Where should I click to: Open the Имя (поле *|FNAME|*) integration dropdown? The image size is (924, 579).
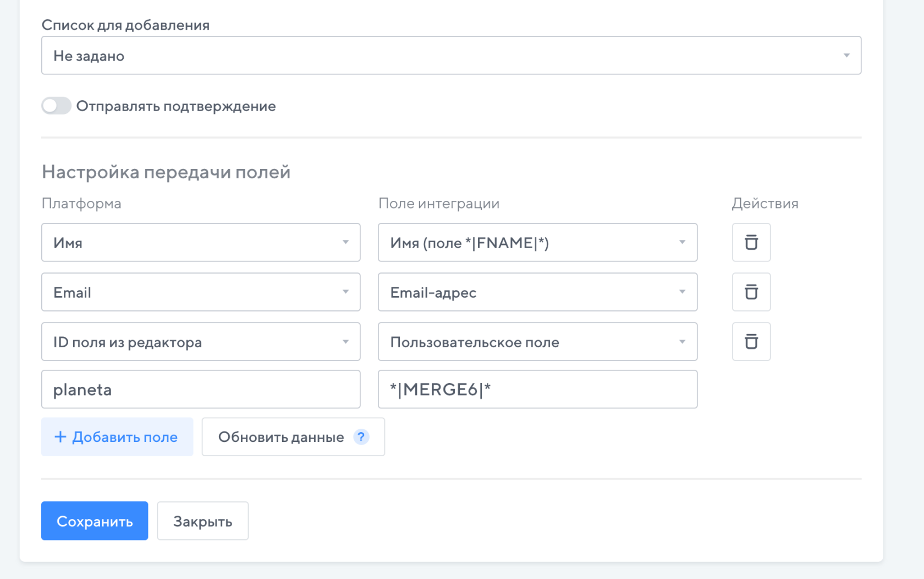537,242
